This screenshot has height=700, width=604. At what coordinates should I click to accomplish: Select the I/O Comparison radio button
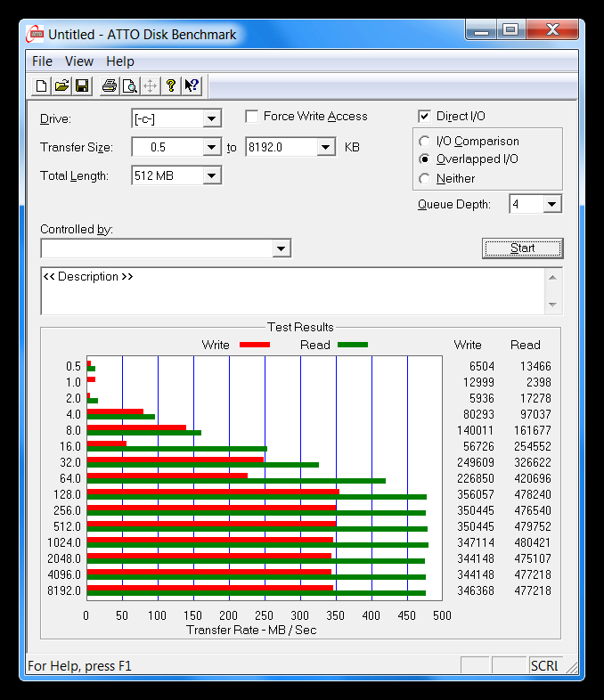click(425, 142)
